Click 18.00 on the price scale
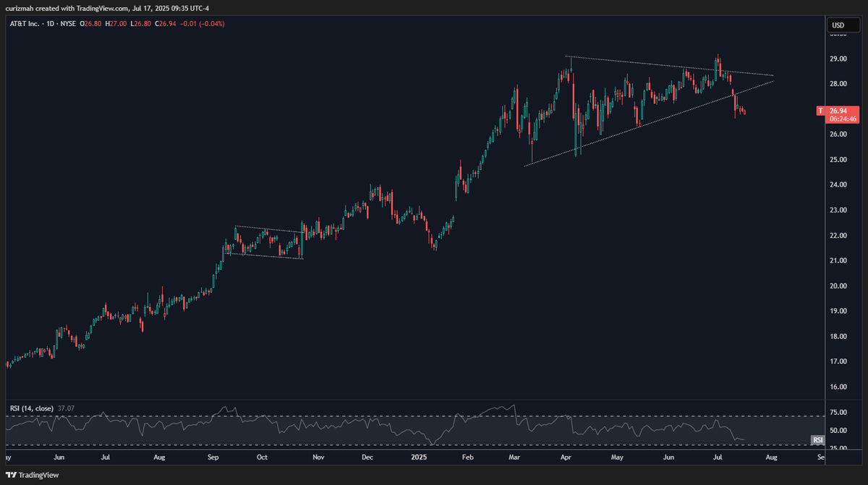Screen dimensions: 868x485 (x=838, y=337)
